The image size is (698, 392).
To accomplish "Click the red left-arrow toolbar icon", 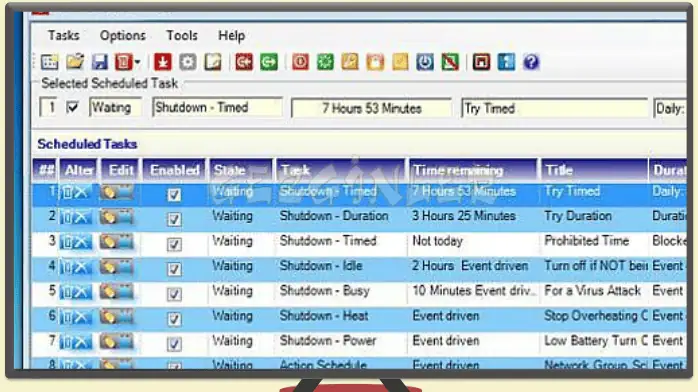I will coord(243,62).
